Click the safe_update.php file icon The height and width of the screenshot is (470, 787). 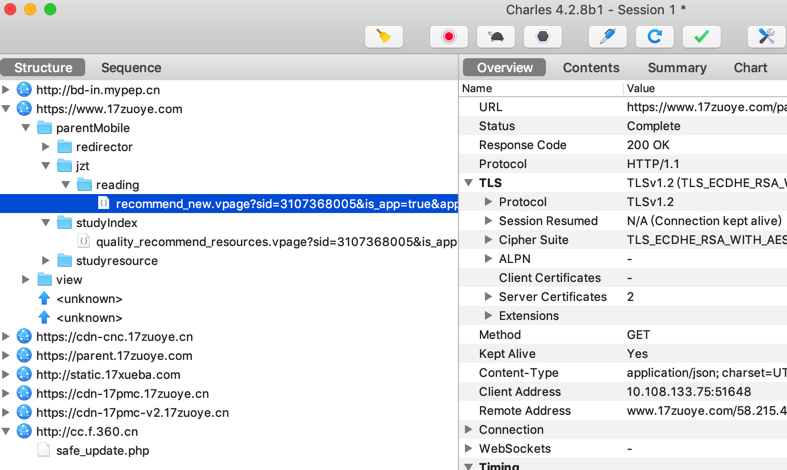[x=44, y=450]
